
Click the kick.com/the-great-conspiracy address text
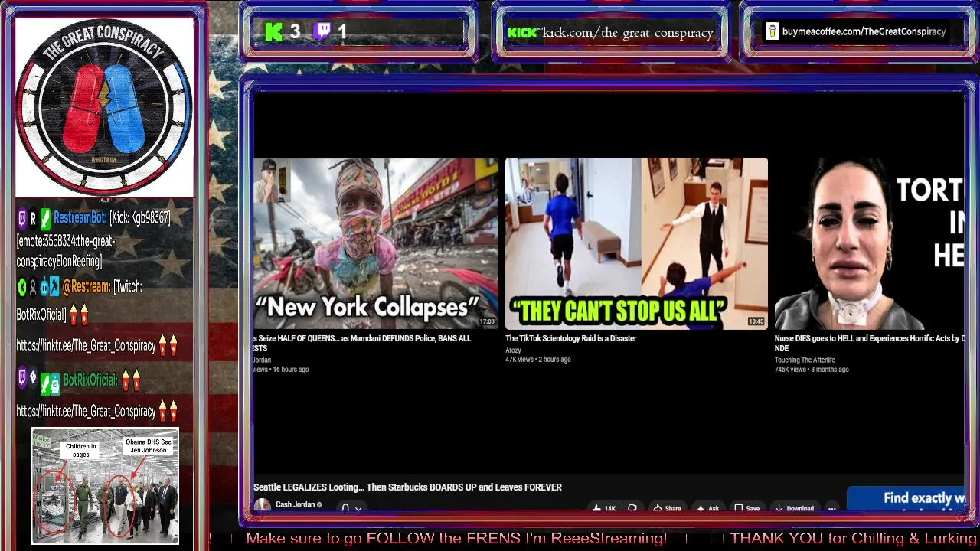(628, 32)
